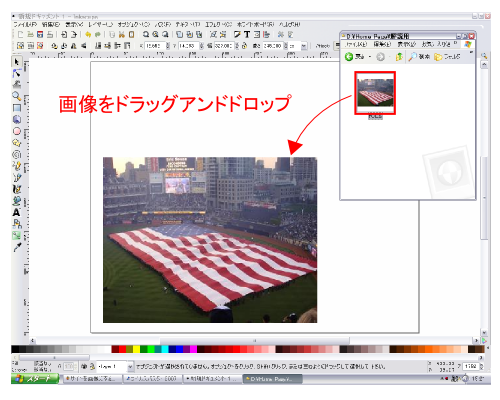Select the Selector arrow tool
This screenshot has height=400, width=500.
pyautogui.click(x=17, y=62)
